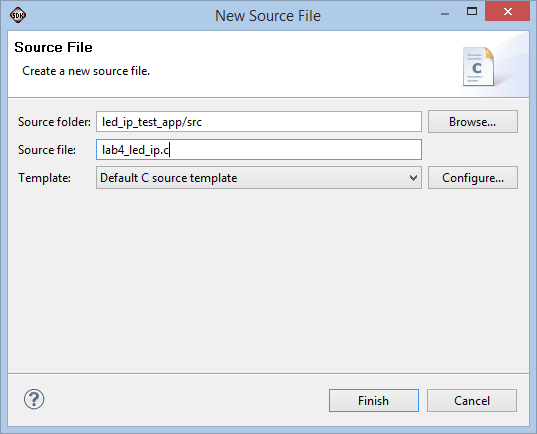
Task: Open the help question mark icon
Action: tap(34, 399)
